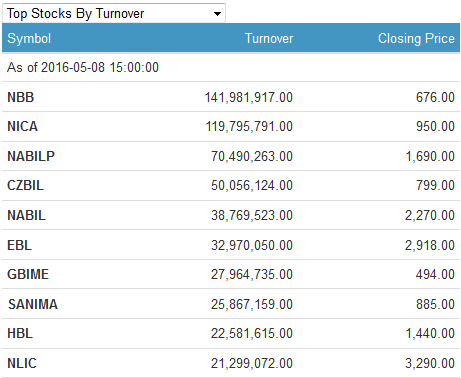Screen dimensions: 461x378
Task: Select the SANIMA symbol link
Action: (33, 304)
